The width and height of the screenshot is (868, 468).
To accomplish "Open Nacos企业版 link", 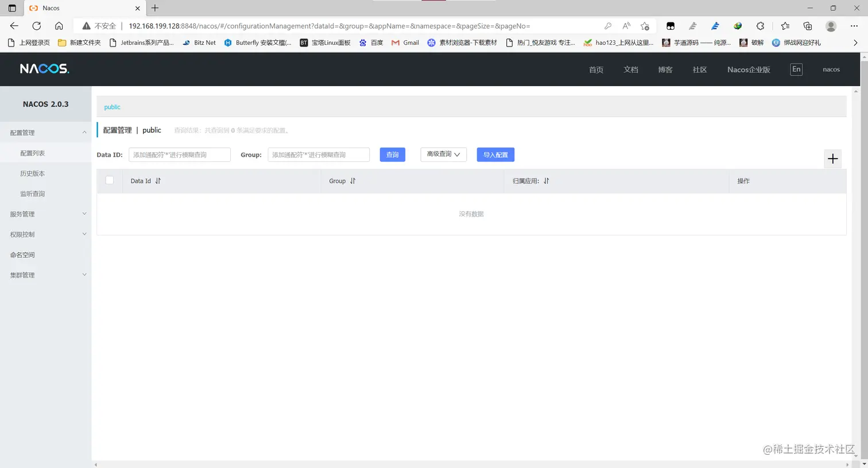I will [749, 69].
